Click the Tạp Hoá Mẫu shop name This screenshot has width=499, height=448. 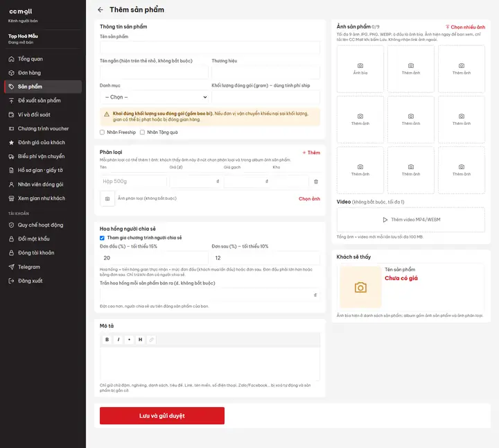(x=23, y=36)
